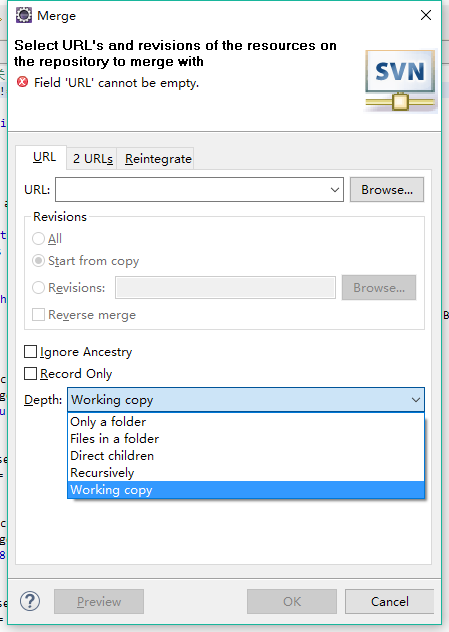The height and width of the screenshot is (632, 449).
Task: Click the Field 'URL' cannot be empty message
Action: click(x=116, y=83)
